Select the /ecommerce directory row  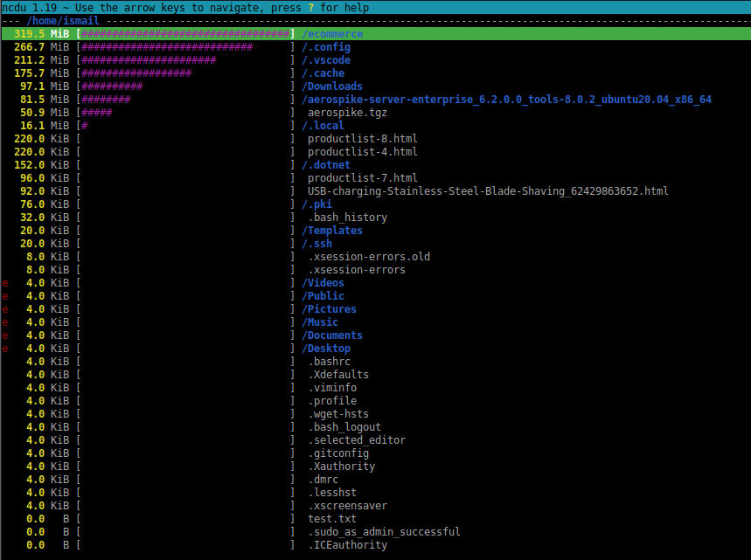coord(331,34)
